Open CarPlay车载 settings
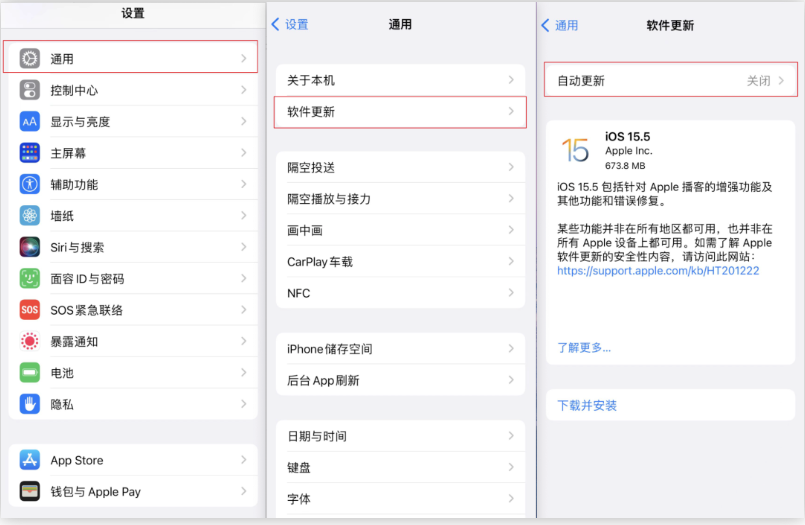 click(400, 262)
